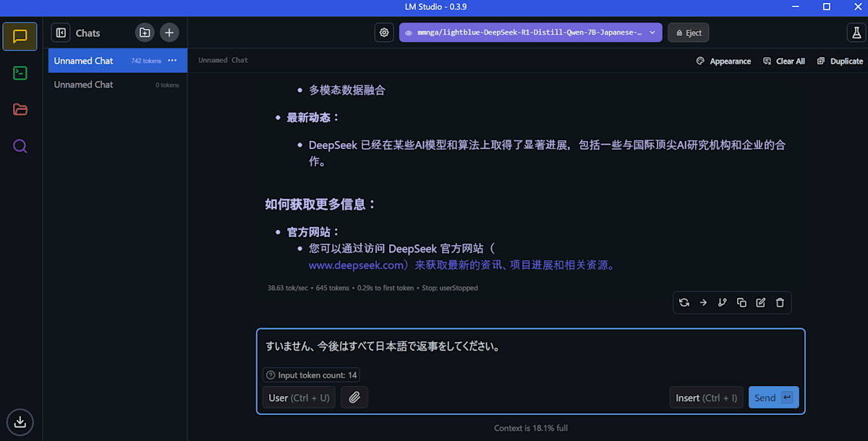Open the Downloads panel icon

click(x=20, y=421)
